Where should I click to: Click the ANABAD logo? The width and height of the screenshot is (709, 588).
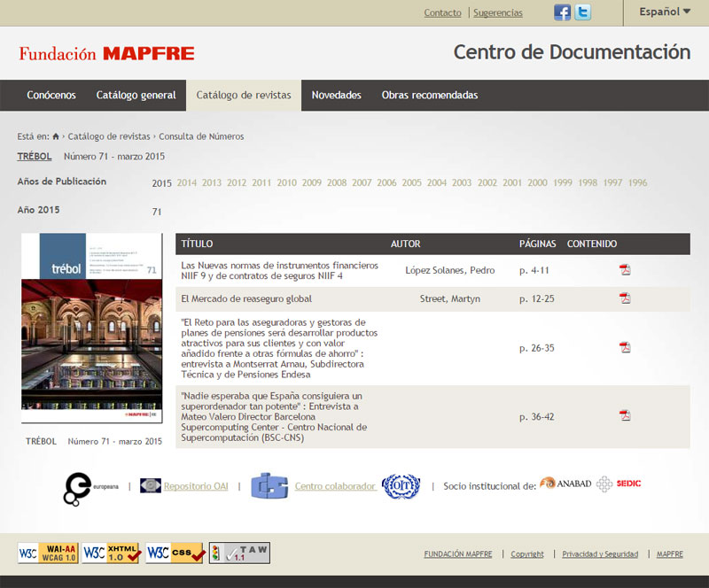click(565, 484)
